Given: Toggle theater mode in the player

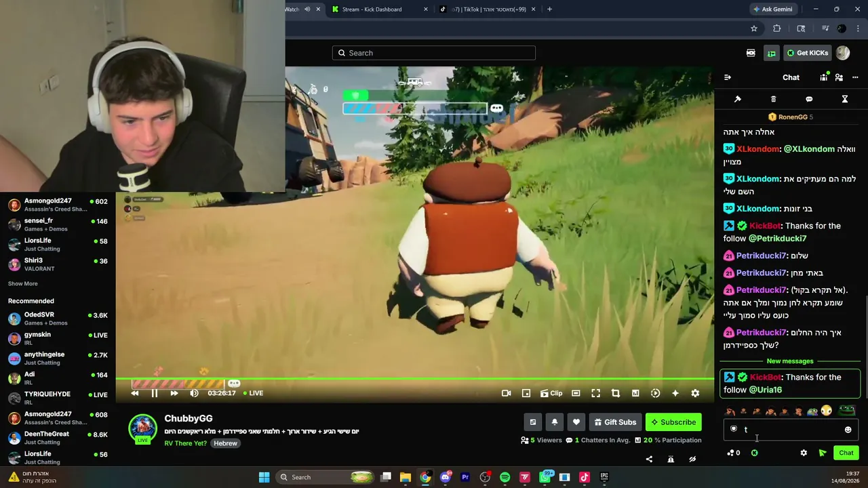Looking at the screenshot, I should click(x=576, y=393).
